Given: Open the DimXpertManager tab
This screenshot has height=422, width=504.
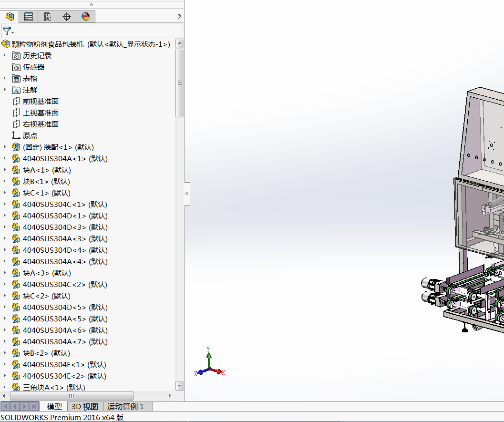Looking at the screenshot, I should (67, 16).
